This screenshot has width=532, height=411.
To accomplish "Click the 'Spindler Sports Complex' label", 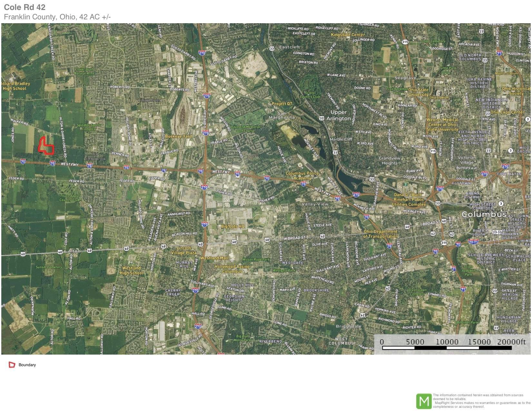I will [x=88, y=127].
